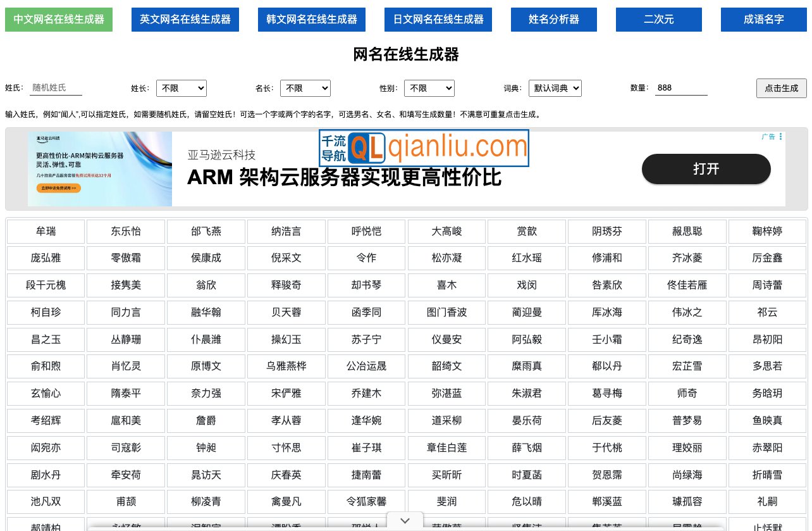Expand more names with the bottom chevron

405,520
